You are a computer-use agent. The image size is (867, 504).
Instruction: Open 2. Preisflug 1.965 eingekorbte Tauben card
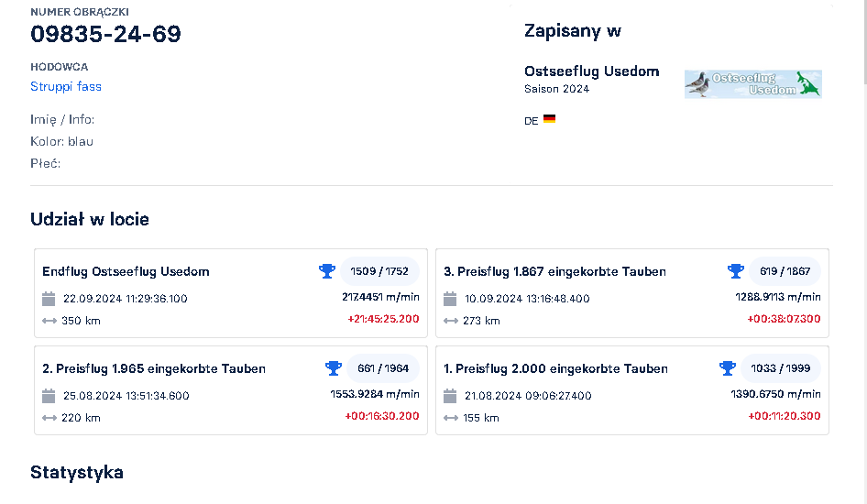point(154,368)
